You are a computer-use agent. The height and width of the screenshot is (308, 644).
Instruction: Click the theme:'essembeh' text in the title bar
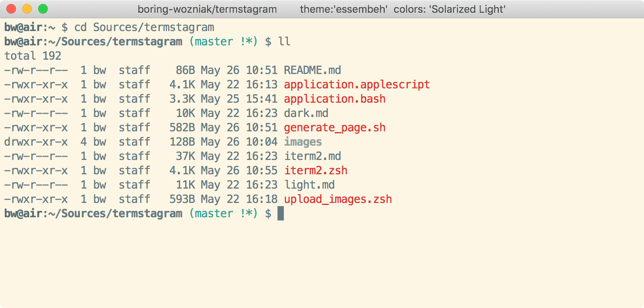(343, 9)
